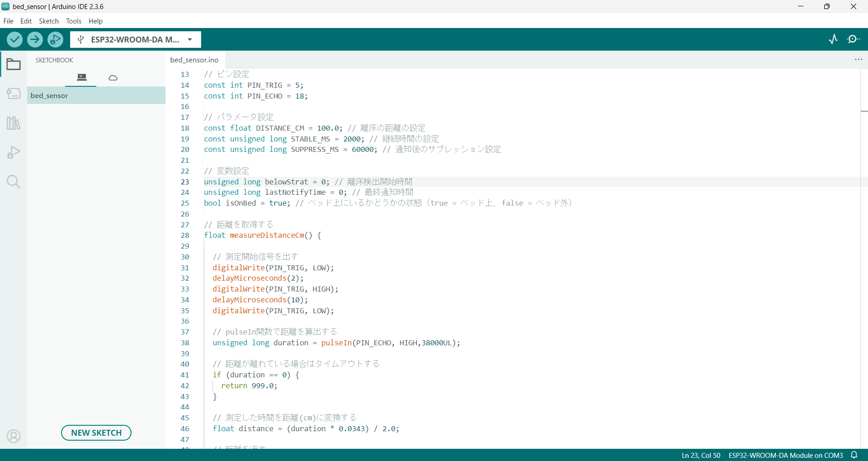Open the Sketchbook folder sidebar icon

tap(14, 65)
